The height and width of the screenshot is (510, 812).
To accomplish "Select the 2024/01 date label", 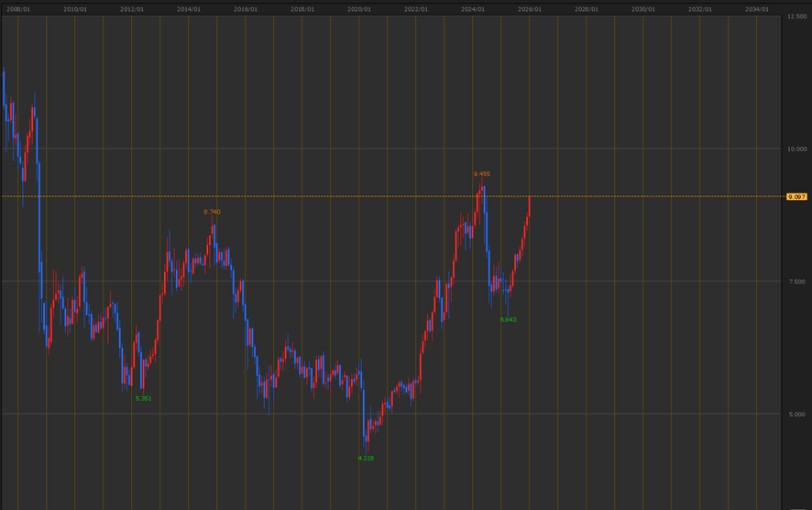I will pyautogui.click(x=473, y=8).
